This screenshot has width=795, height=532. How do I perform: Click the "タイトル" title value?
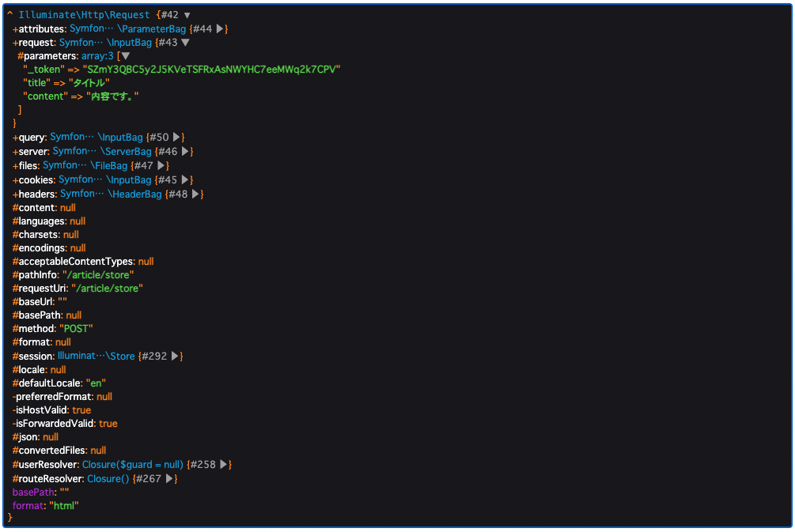click(x=89, y=82)
